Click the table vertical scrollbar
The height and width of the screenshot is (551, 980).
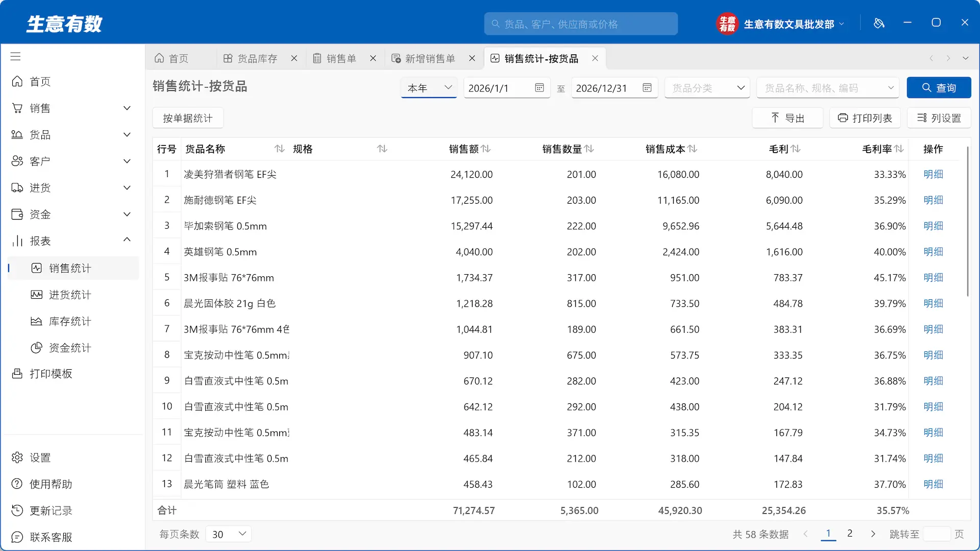coord(967,222)
